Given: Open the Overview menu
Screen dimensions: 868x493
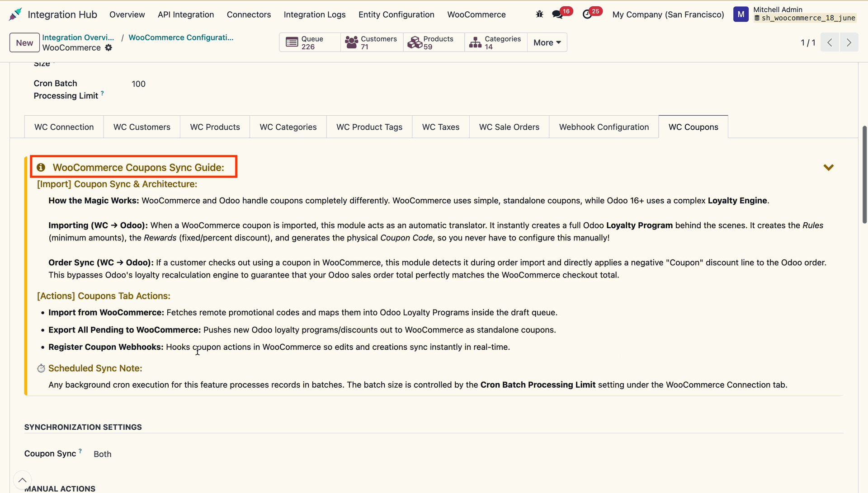Looking at the screenshot, I should pos(127,14).
